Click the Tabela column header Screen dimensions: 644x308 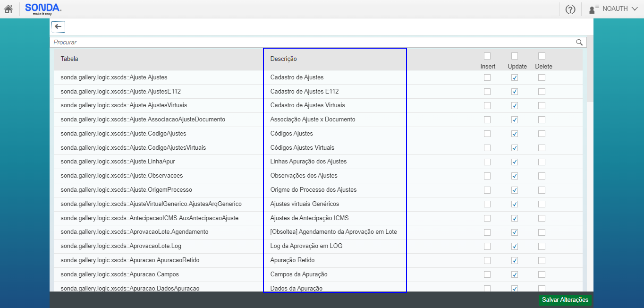[69, 59]
